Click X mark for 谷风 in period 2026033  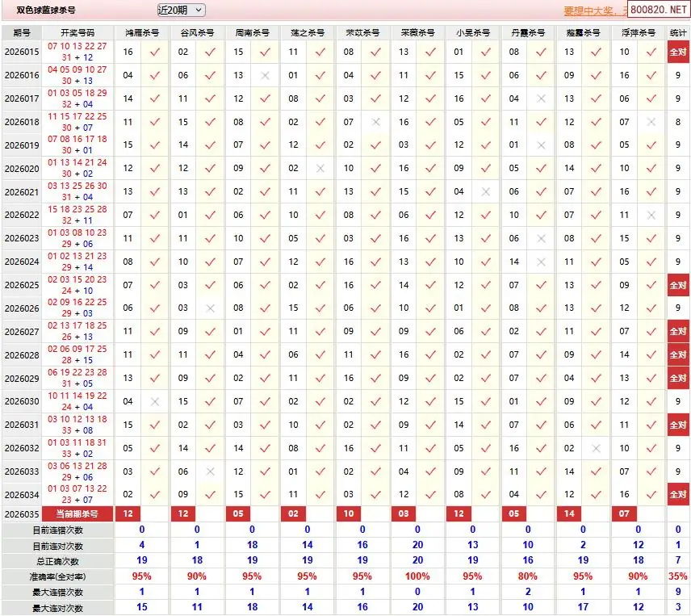tap(211, 471)
